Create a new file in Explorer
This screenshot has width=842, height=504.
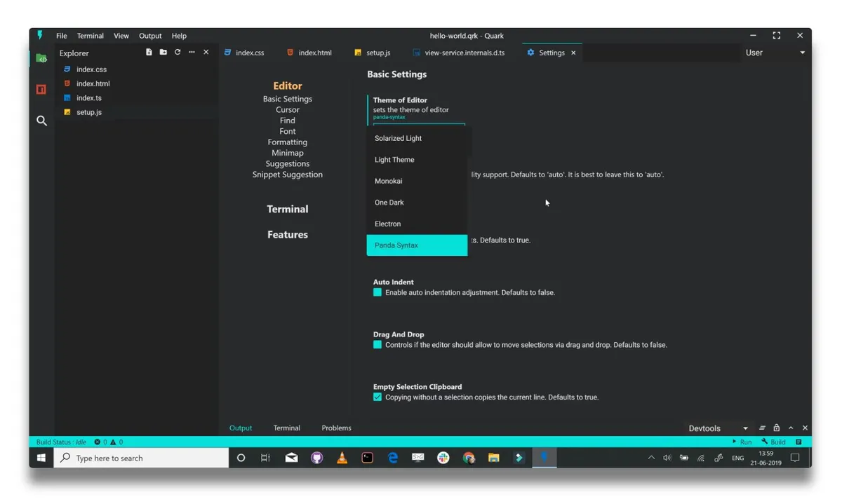[x=148, y=52]
